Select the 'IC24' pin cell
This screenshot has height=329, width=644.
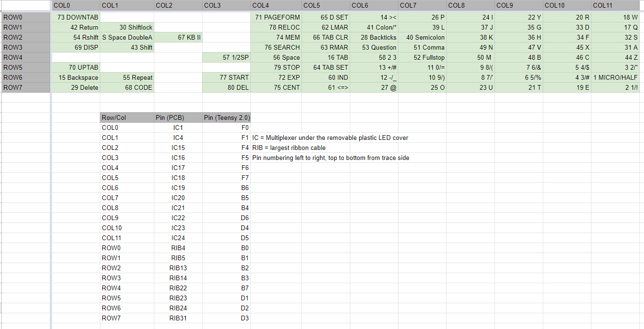(x=178, y=238)
